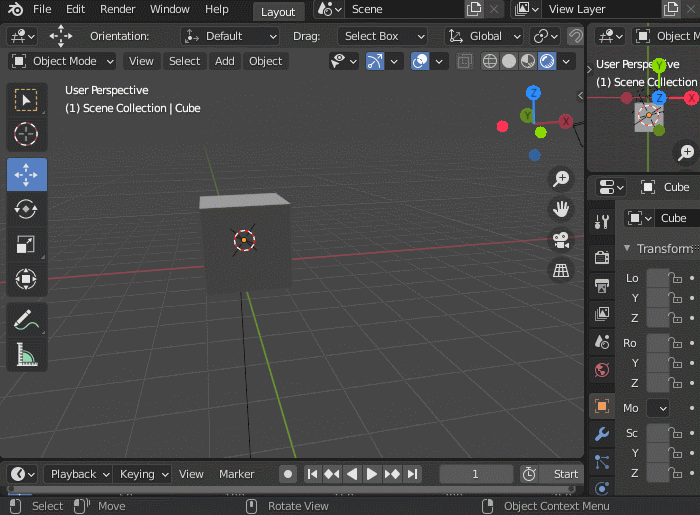This screenshot has width=700, height=515.
Task: Click the pan view hand icon
Action: coord(561,209)
